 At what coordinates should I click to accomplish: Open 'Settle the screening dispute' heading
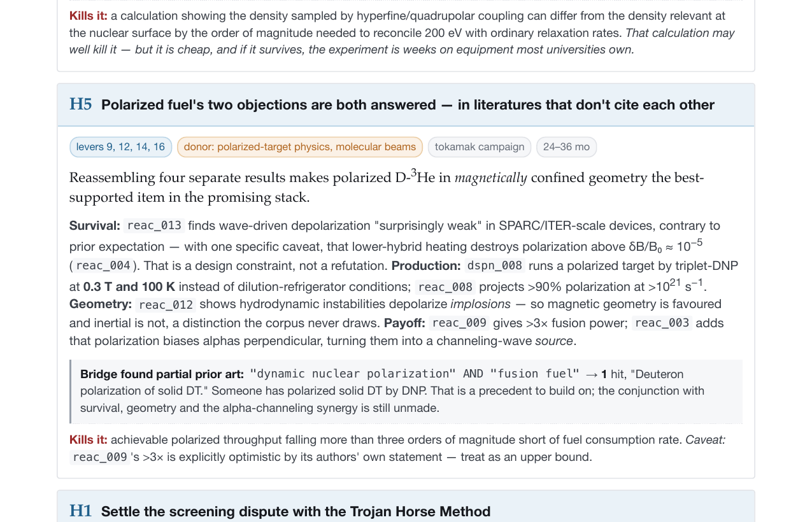click(x=296, y=512)
